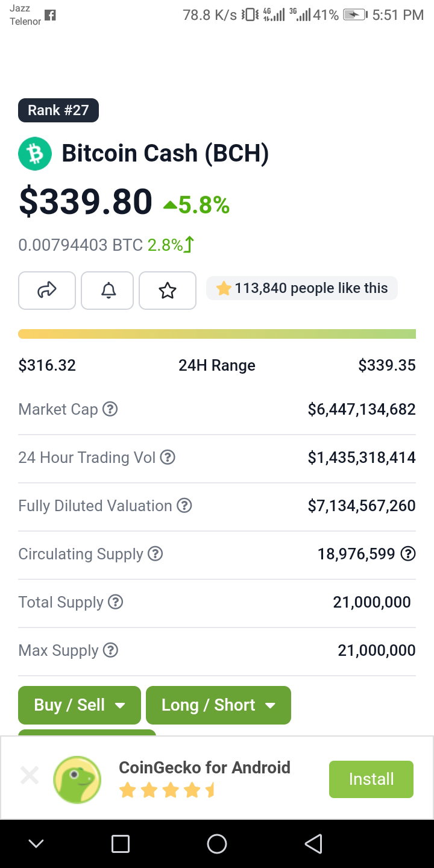Tap the Rank #27 badge
Image resolution: width=434 pixels, height=868 pixels.
[58, 110]
